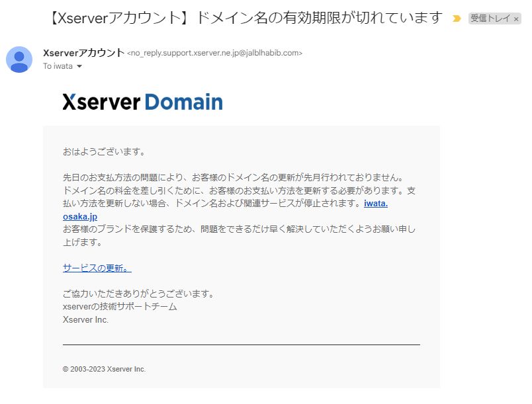Expand recipient details arrow beside To iwata
532x404 pixels.
[x=79, y=67]
